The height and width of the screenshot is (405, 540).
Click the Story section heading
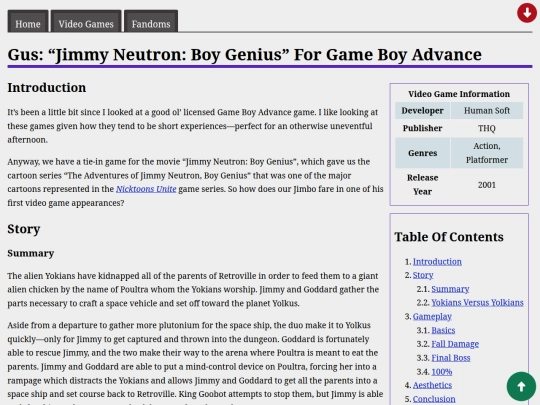[24, 229]
